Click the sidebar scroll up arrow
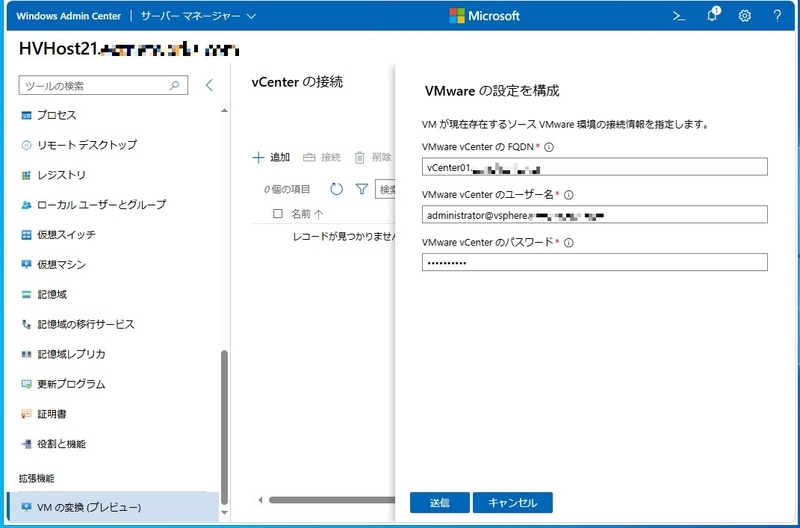800x528 pixels. tap(224, 111)
